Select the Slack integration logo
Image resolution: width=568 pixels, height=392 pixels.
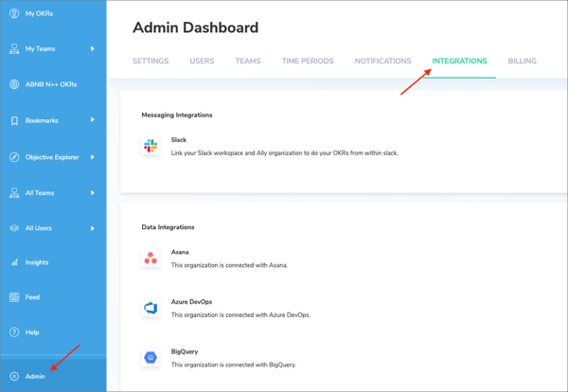coord(151,146)
